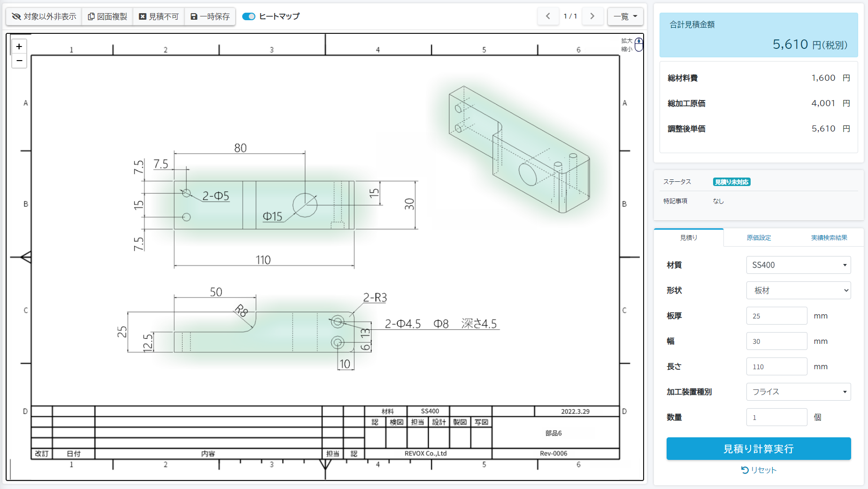Click the Φ15 hole dimension label

tap(272, 217)
